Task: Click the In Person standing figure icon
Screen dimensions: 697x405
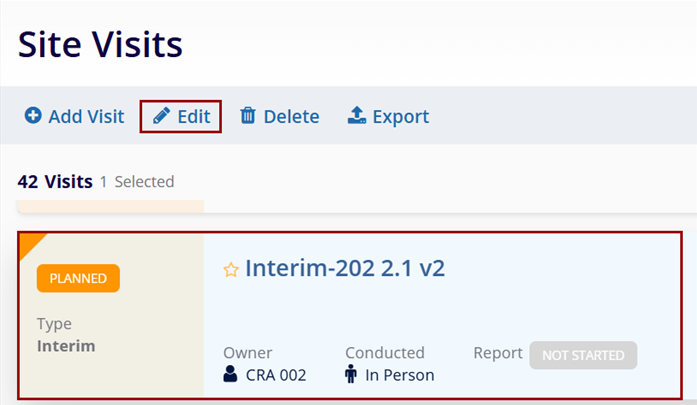Action: 353,375
